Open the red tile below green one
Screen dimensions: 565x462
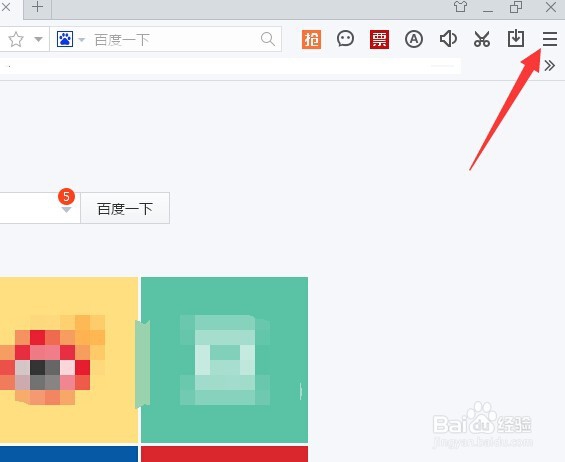pos(224,454)
